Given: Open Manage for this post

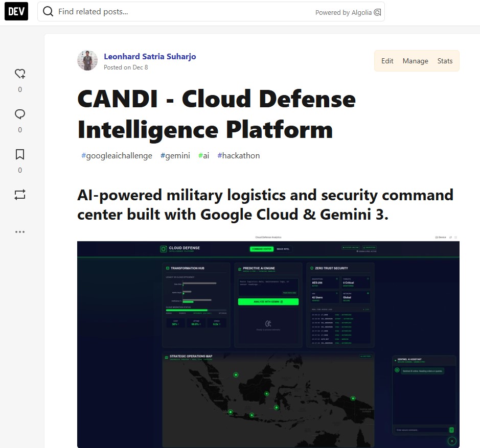Looking at the screenshot, I should 415,61.
